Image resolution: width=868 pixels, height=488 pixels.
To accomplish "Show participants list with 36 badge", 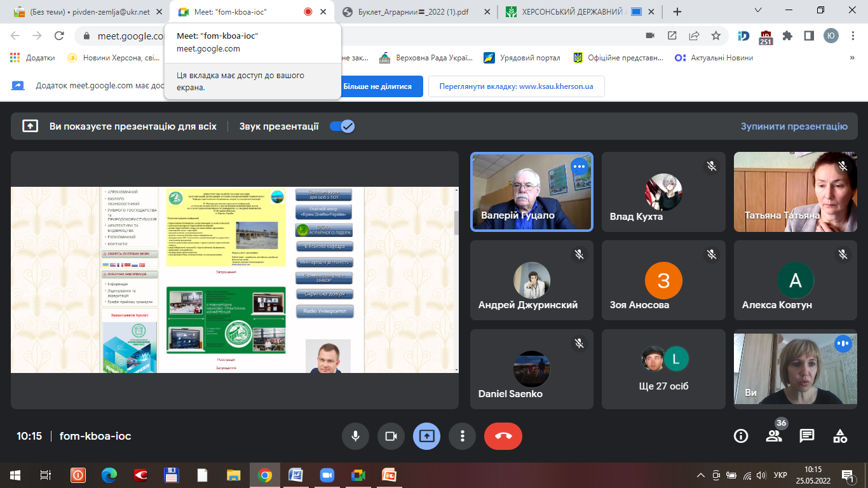I will [x=774, y=436].
